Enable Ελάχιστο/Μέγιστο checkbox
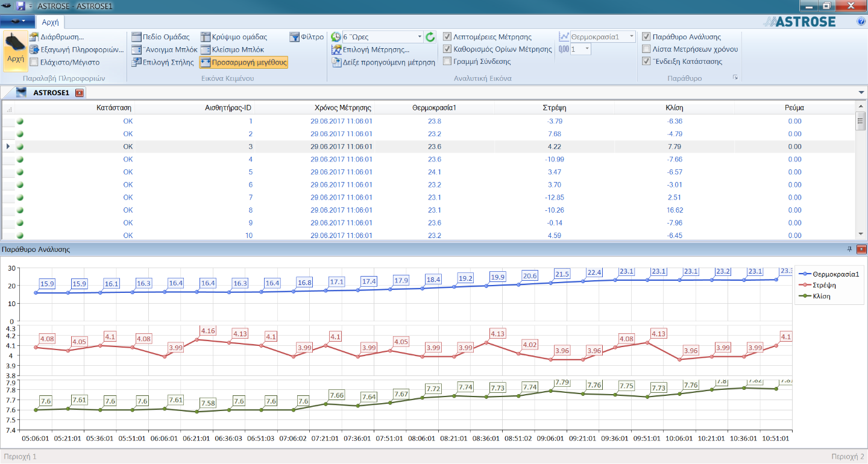 [x=34, y=62]
